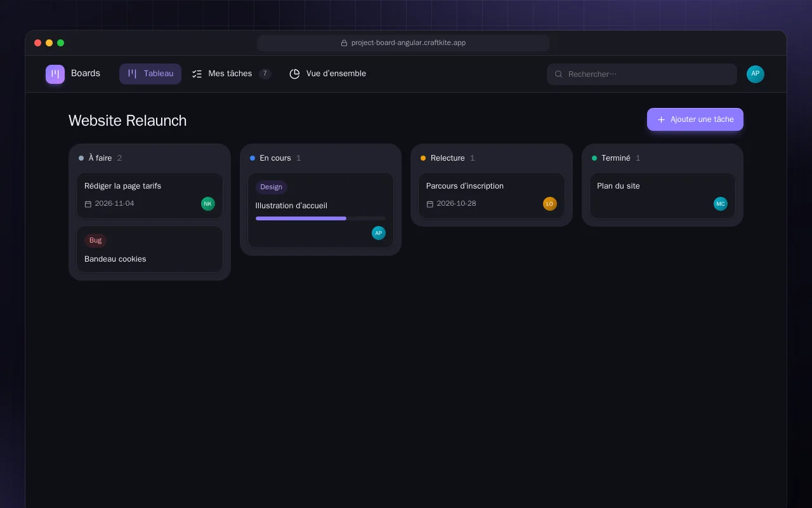The image size is (812, 508).
Task: Open the Illustration d'accueil task
Action: pyautogui.click(x=320, y=210)
